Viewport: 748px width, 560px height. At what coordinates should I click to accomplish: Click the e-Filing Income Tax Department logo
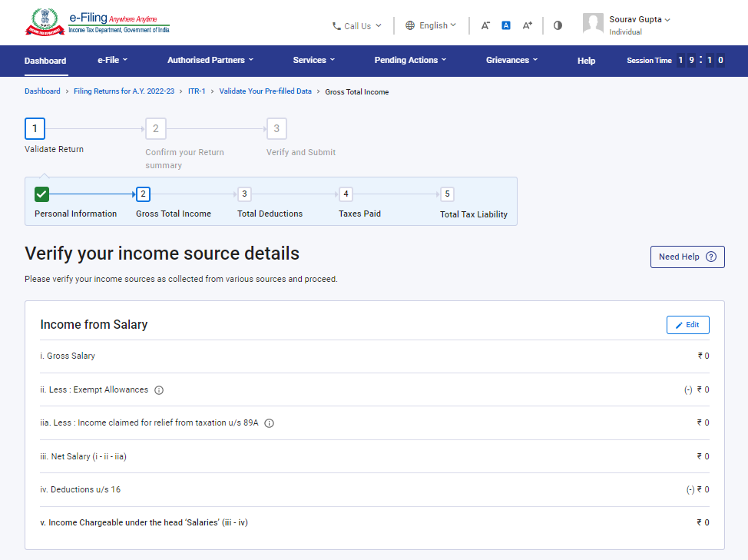98,22
